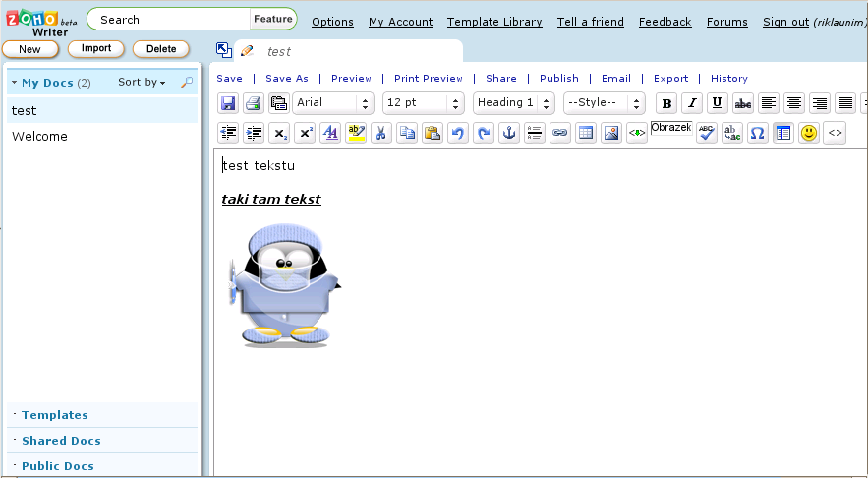
Task: Toggle bold formatting
Action: [x=666, y=103]
